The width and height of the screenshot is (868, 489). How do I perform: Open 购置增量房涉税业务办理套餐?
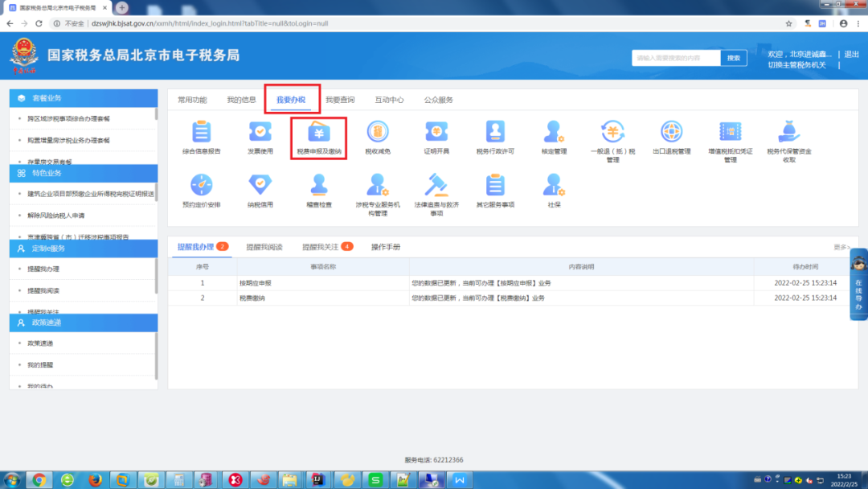pyautogui.click(x=68, y=140)
